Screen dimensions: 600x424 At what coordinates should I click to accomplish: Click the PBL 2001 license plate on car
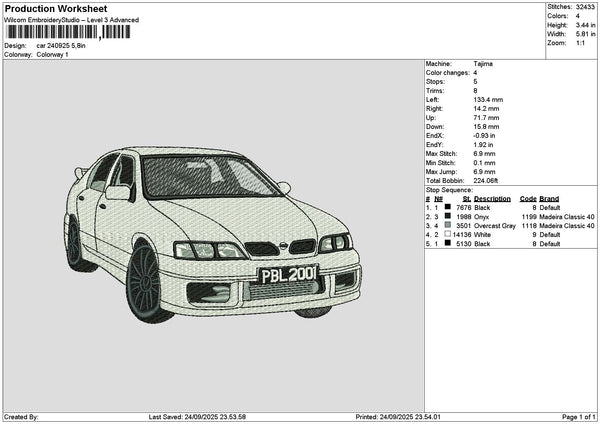287,274
